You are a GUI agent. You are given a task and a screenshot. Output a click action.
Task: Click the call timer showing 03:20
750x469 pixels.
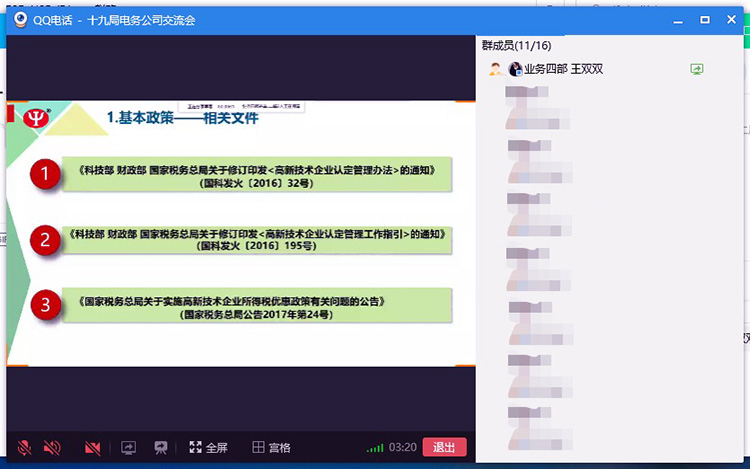click(x=402, y=448)
